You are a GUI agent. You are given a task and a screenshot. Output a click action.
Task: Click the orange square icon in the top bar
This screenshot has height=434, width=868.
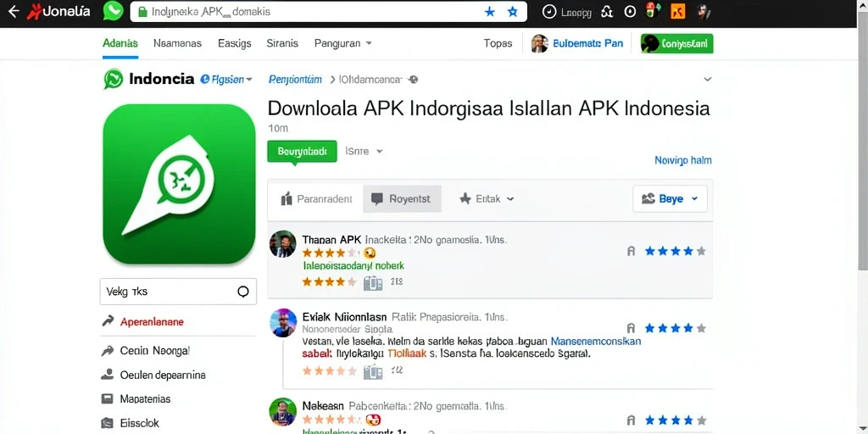(677, 12)
